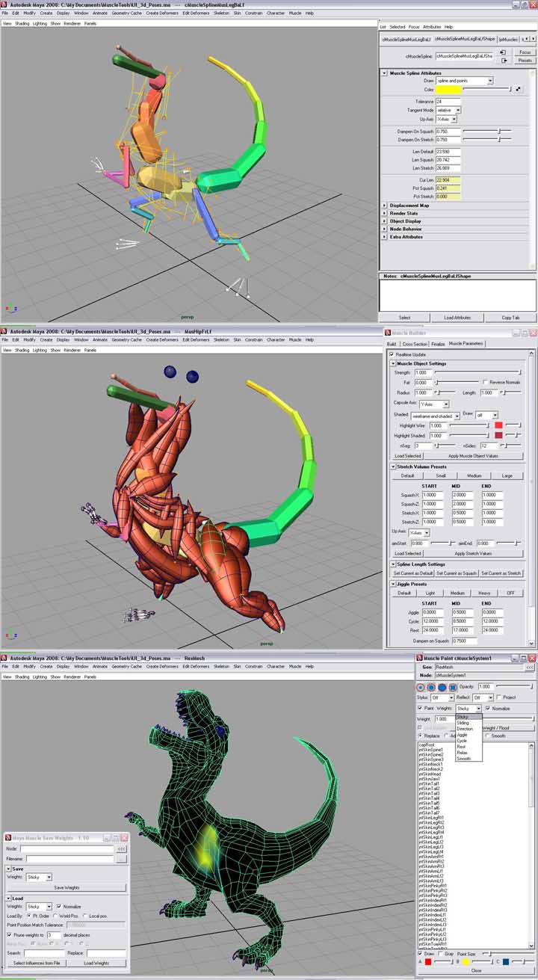Toggle Normalize checkbox in Muscle Paint
The width and height of the screenshot is (538, 980).
tap(488, 708)
